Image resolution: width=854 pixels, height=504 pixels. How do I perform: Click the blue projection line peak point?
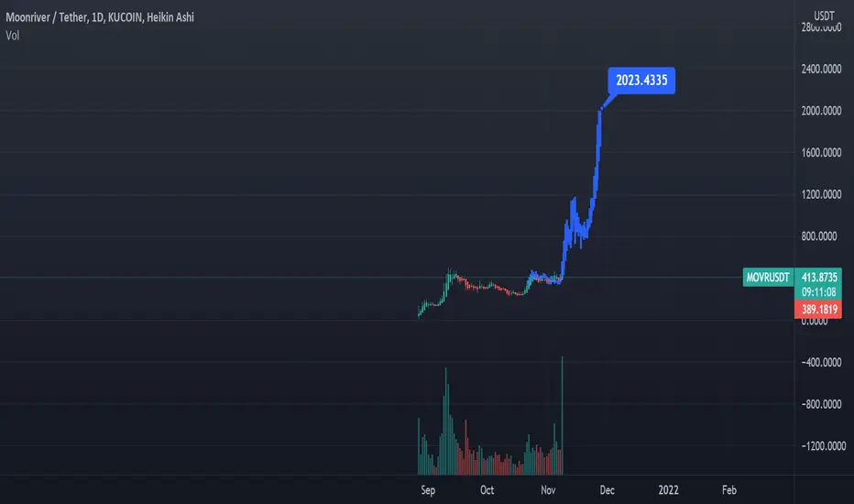tap(601, 110)
